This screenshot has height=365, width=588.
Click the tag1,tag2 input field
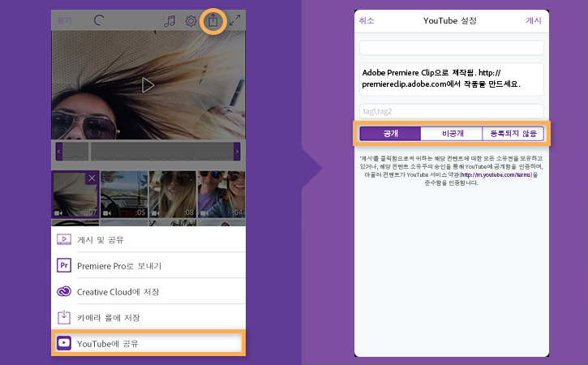[452, 111]
